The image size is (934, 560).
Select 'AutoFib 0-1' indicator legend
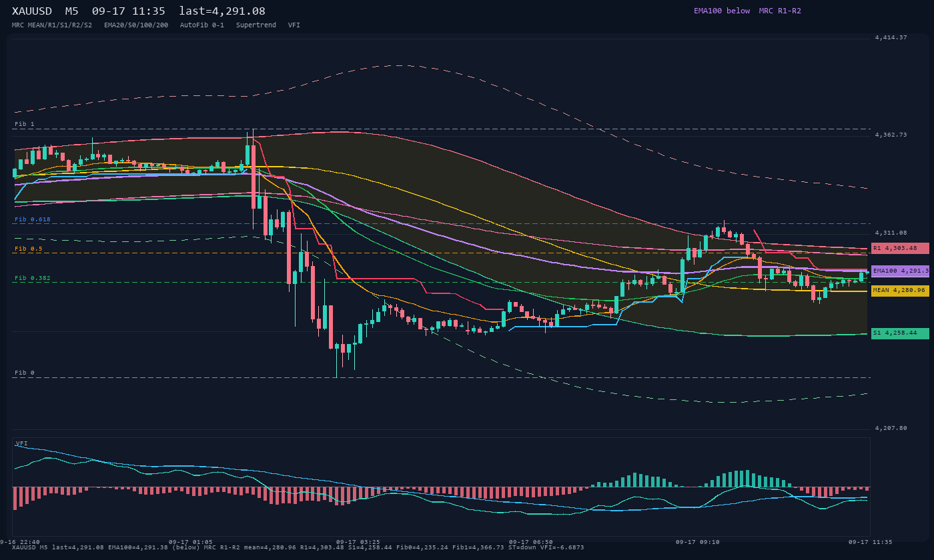(x=202, y=25)
